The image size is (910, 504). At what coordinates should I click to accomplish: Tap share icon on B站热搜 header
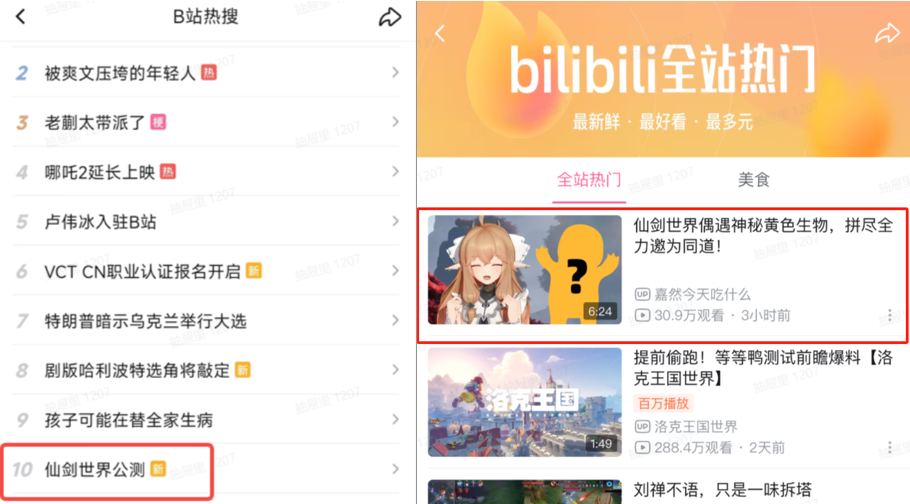(x=389, y=17)
